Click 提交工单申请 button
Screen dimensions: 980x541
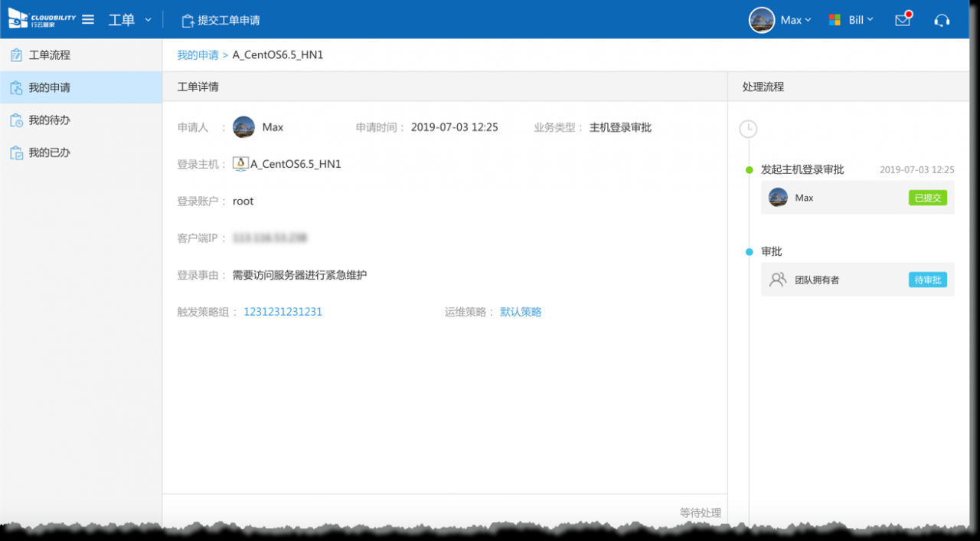[220, 20]
